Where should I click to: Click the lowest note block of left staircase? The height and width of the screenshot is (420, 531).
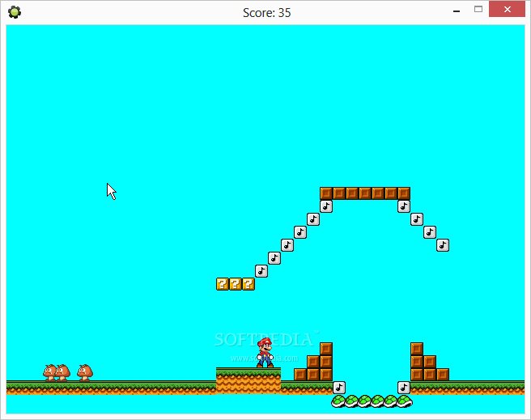[x=261, y=271]
